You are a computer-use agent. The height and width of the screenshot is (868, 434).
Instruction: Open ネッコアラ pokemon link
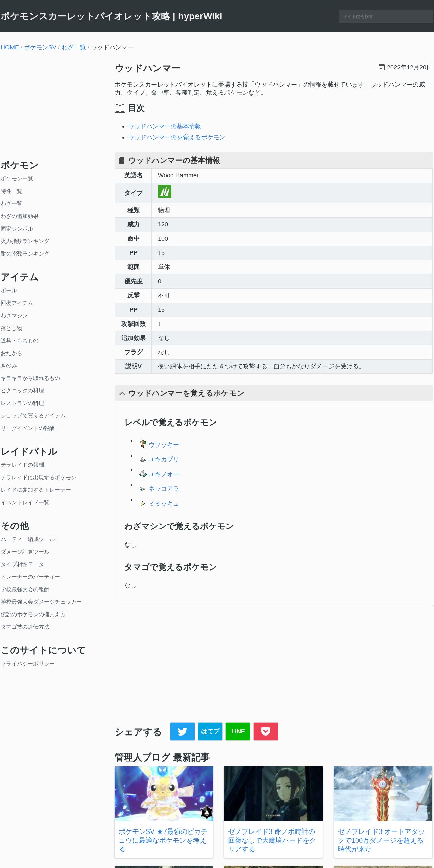point(164,489)
